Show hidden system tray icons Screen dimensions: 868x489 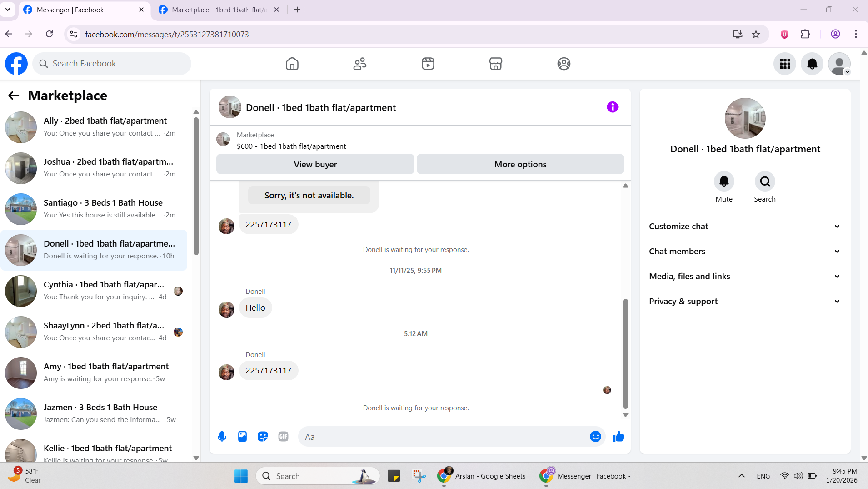[x=742, y=476]
